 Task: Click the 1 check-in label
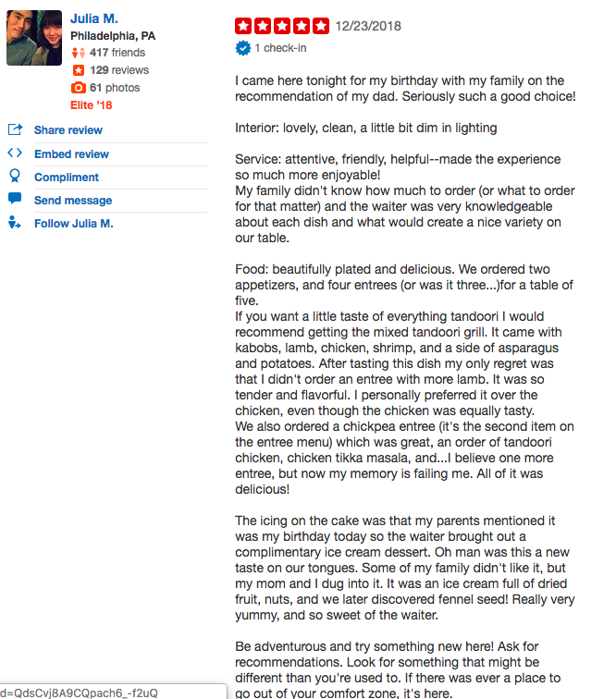pyautogui.click(x=280, y=48)
